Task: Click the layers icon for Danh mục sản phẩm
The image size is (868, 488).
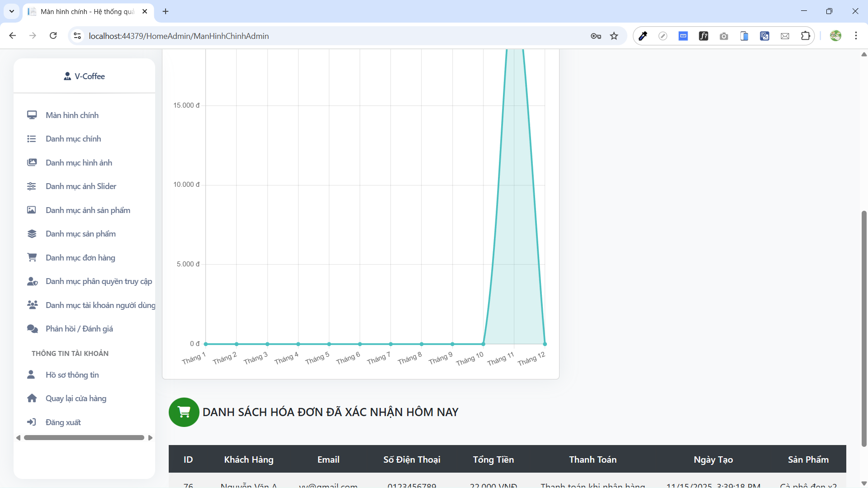Action: click(x=32, y=234)
